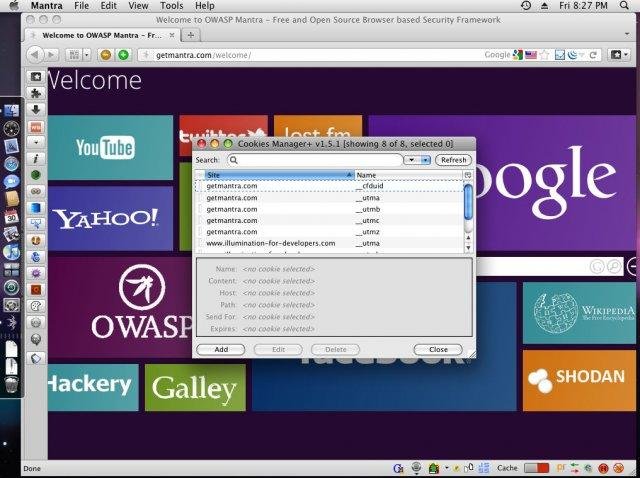Open the Tools menu

pos(171,6)
